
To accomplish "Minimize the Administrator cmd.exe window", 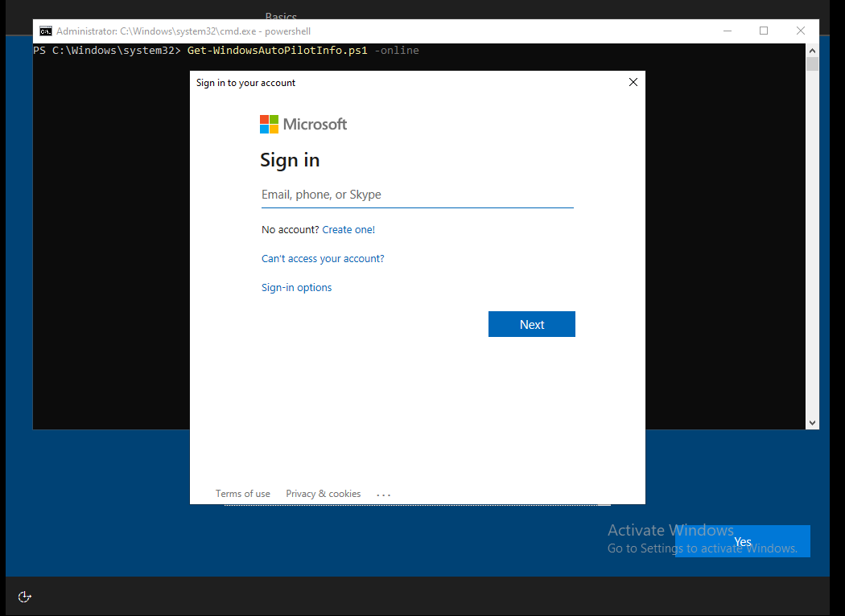I will click(727, 31).
